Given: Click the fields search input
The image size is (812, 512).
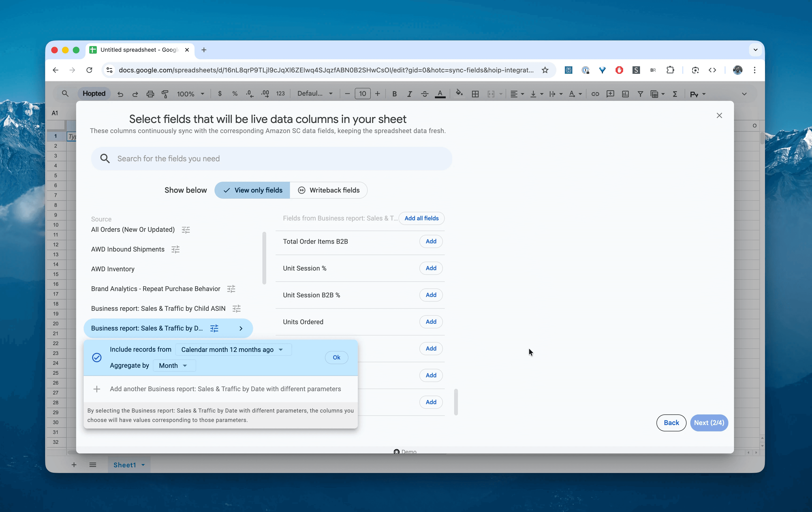Looking at the screenshot, I should pyautogui.click(x=271, y=158).
